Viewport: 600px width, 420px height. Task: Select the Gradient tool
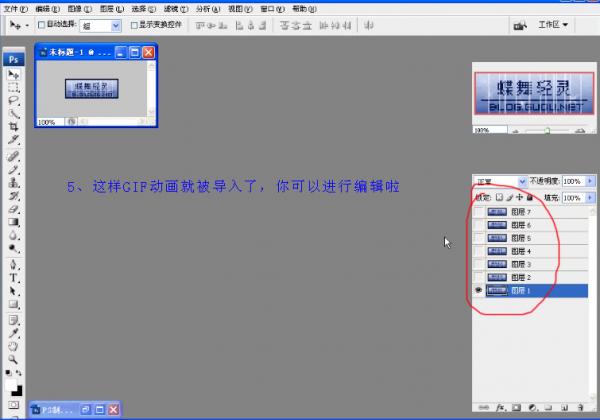point(13,222)
